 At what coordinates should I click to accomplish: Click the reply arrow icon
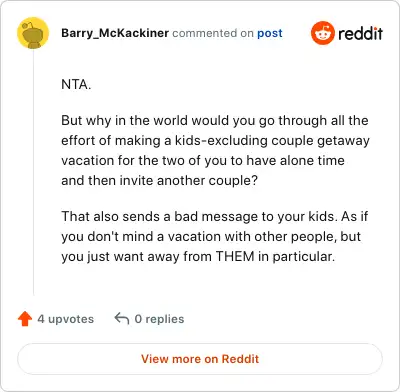(x=122, y=318)
